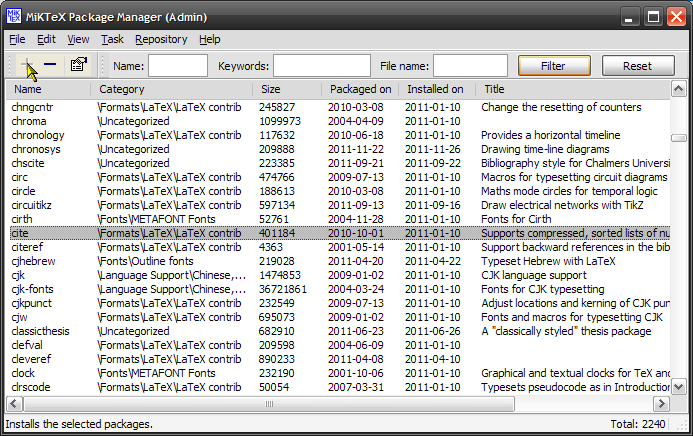The width and height of the screenshot is (693, 436).
Task: Select the chroma package row
Action: coord(338,121)
